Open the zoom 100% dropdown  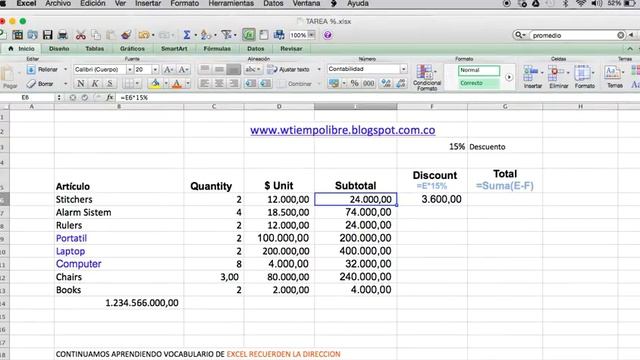311,35
